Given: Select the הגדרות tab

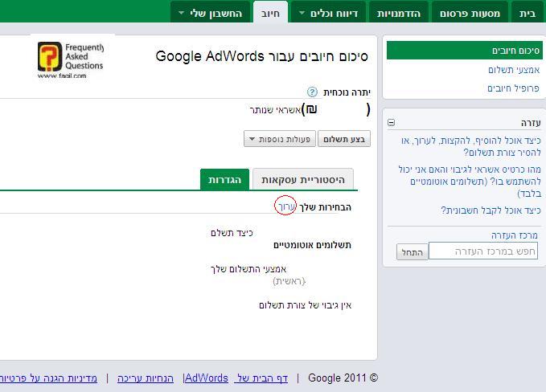Looking at the screenshot, I should 224,180.
